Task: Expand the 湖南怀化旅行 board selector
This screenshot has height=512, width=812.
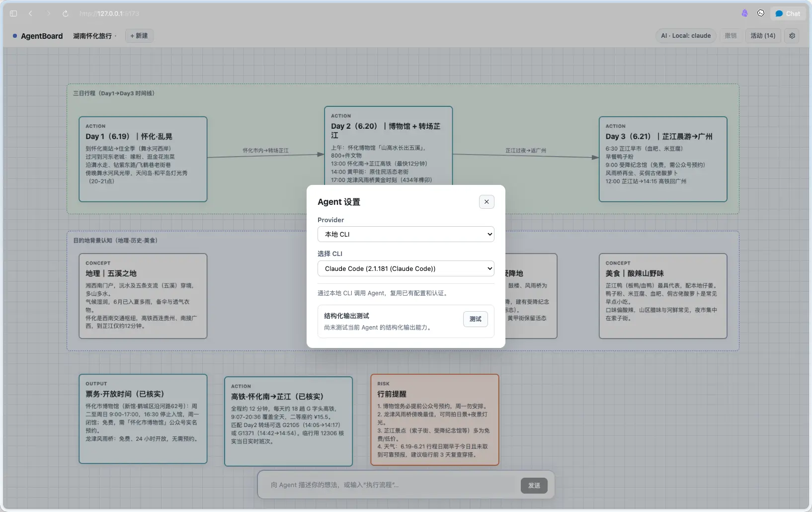Action: (94, 36)
